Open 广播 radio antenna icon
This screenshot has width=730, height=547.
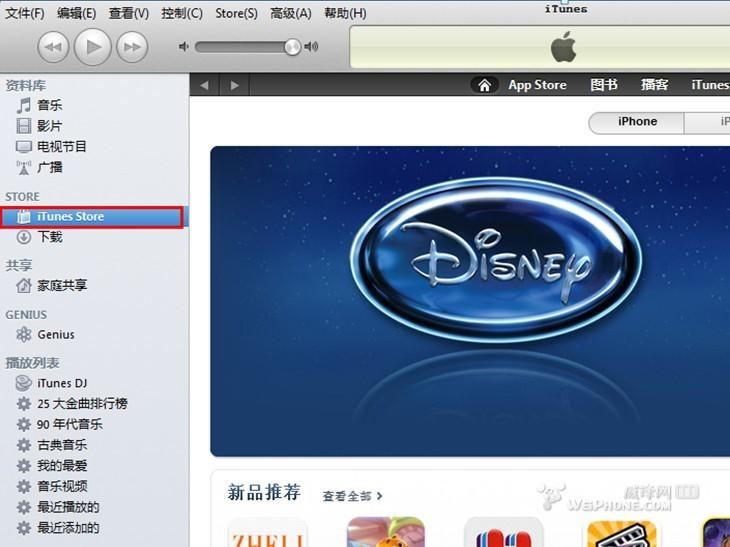pyautogui.click(x=24, y=168)
